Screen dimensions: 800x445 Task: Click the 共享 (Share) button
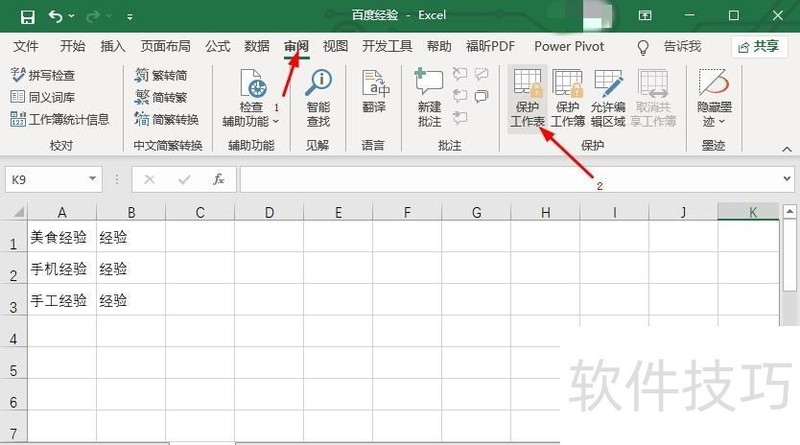(759, 47)
